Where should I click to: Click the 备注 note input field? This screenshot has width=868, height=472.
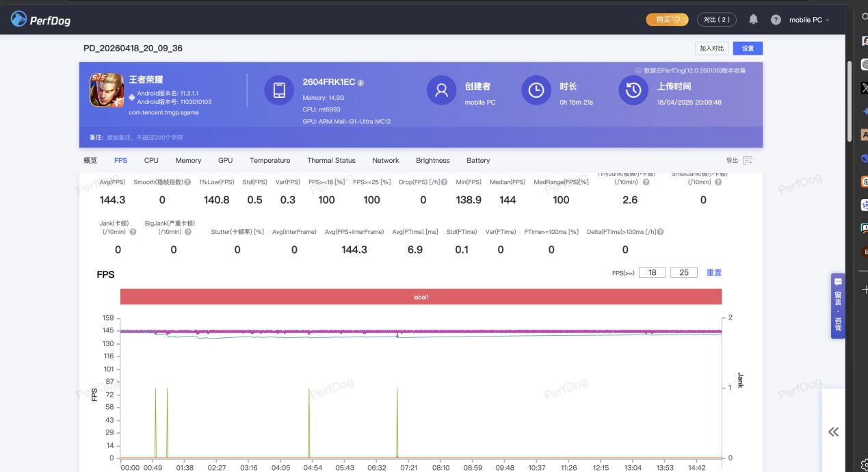tap(144, 137)
